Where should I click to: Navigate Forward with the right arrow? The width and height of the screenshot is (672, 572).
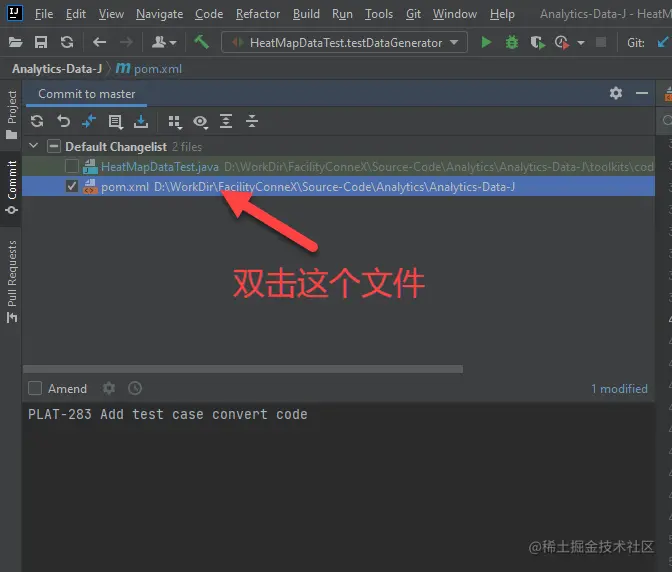pyautogui.click(x=126, y=42)
